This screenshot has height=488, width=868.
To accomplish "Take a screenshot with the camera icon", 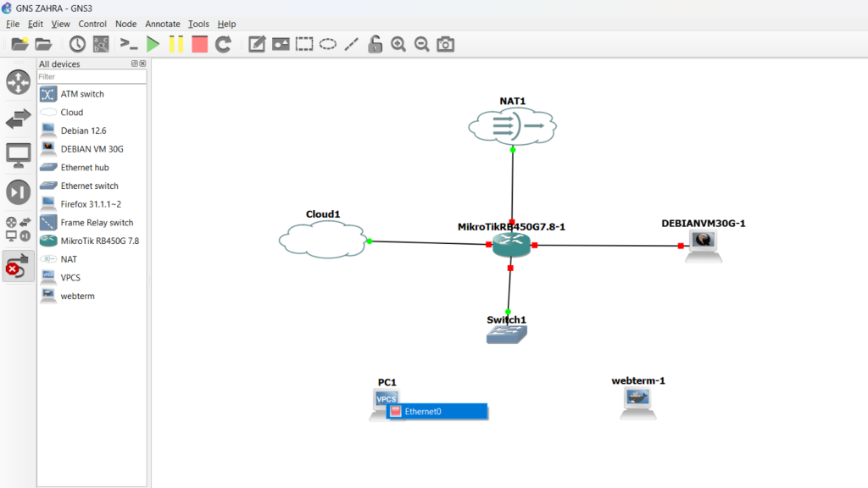I will pyautogui.click(x=445, y=44).
